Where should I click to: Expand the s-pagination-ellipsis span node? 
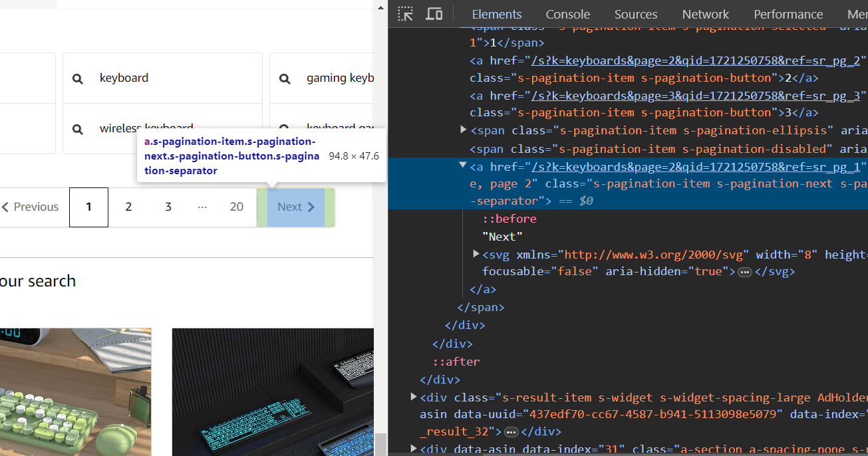(x=464, y=130)
